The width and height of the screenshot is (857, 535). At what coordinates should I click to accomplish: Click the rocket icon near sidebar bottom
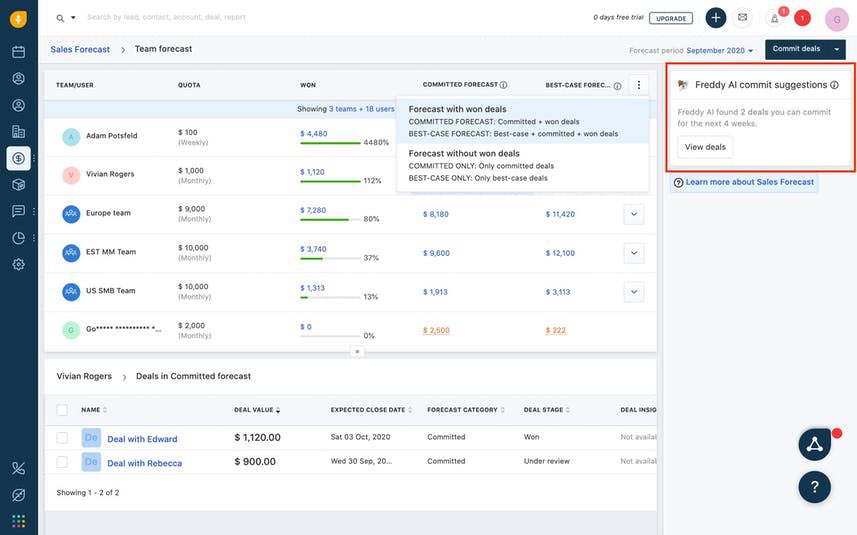click(x=19, y=495)
